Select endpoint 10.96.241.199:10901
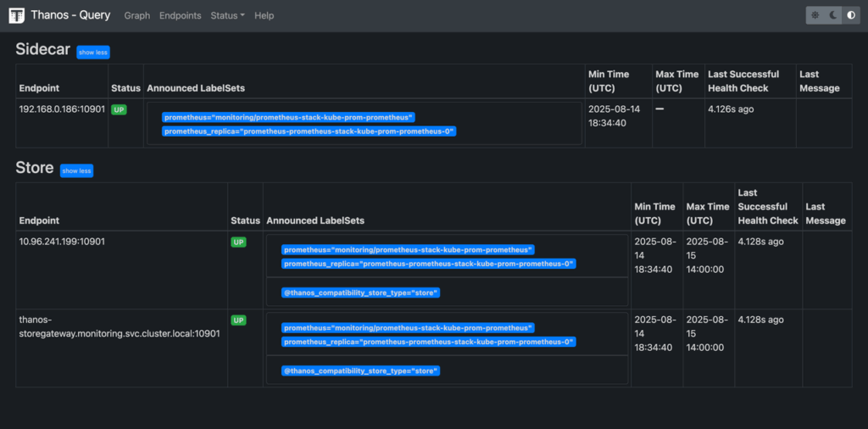Image resolution: width=868 pixels, height=429 pixels. tap(62, 242)
